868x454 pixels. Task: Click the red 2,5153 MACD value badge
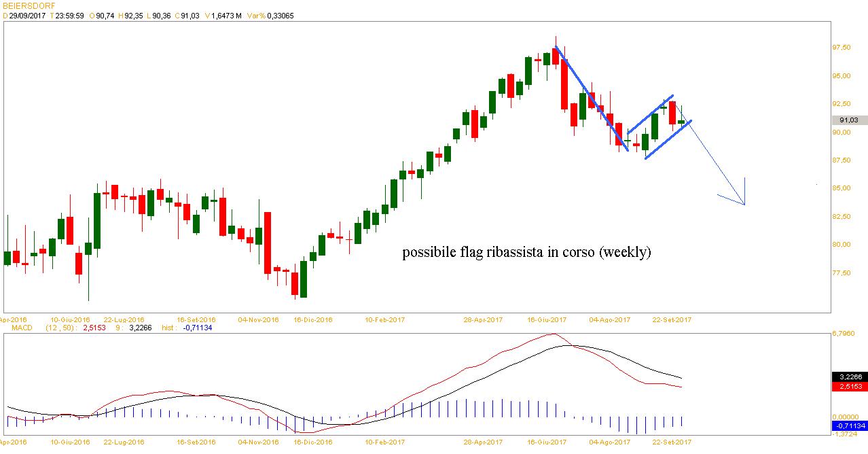pyautogui.click(x=849, y=386)
